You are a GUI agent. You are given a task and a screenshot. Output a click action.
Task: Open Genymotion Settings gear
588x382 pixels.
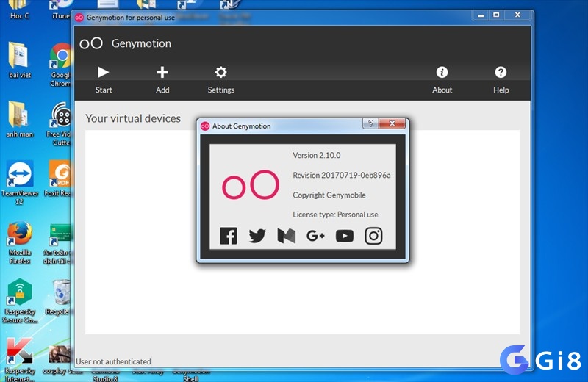(221, 79)
